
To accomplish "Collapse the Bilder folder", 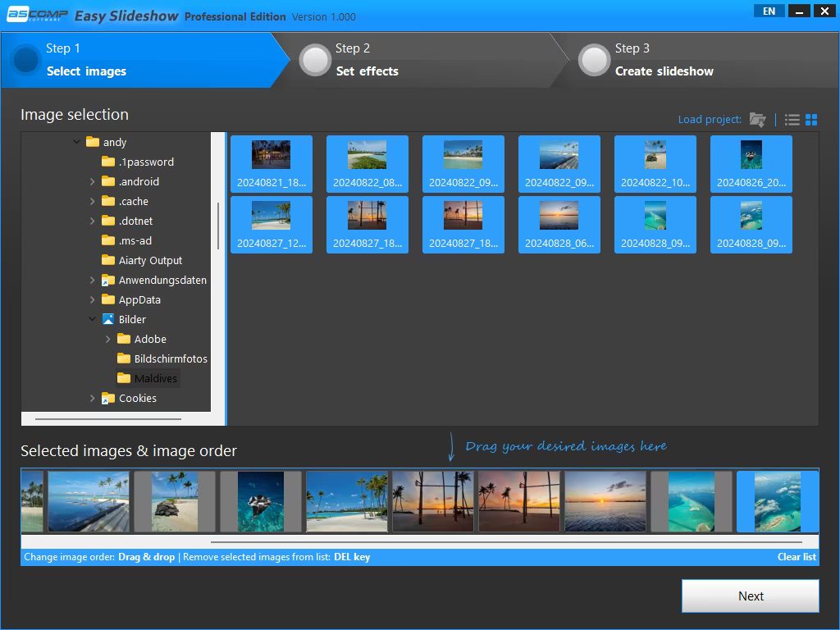I will (x=91, y=319).
